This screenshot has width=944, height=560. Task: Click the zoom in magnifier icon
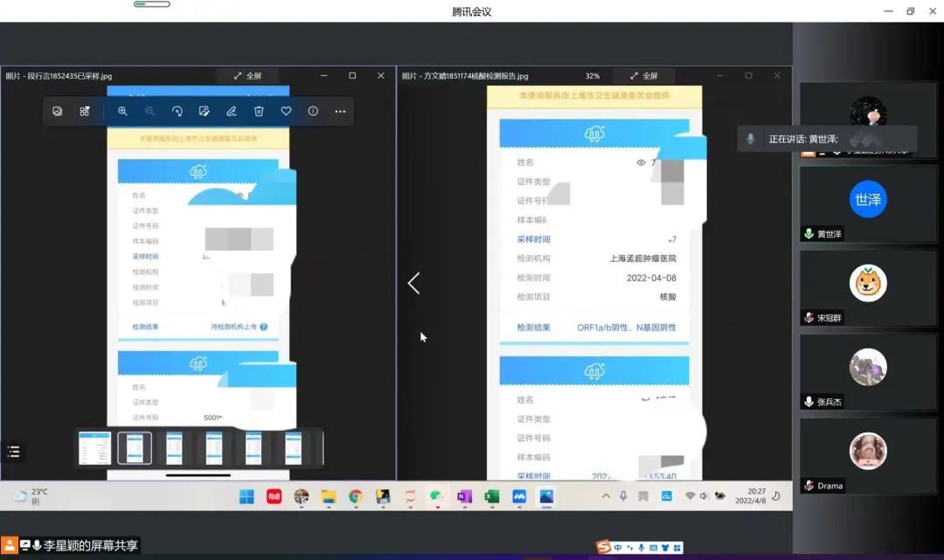(x=122, y=112)
